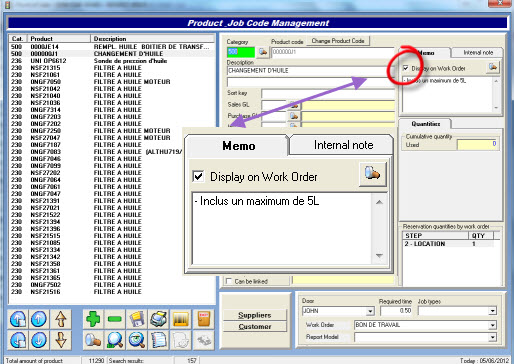The height and width of the screenshot is (364, 514).
Task: Click the Suppliers button
Action: coord(255,315)
